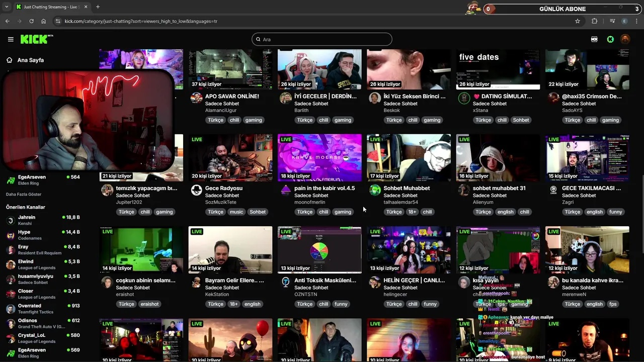Open color wheel stream thumbnail by OZNTSTN
The image size is (644, 362).
click(x=319, y=250)
